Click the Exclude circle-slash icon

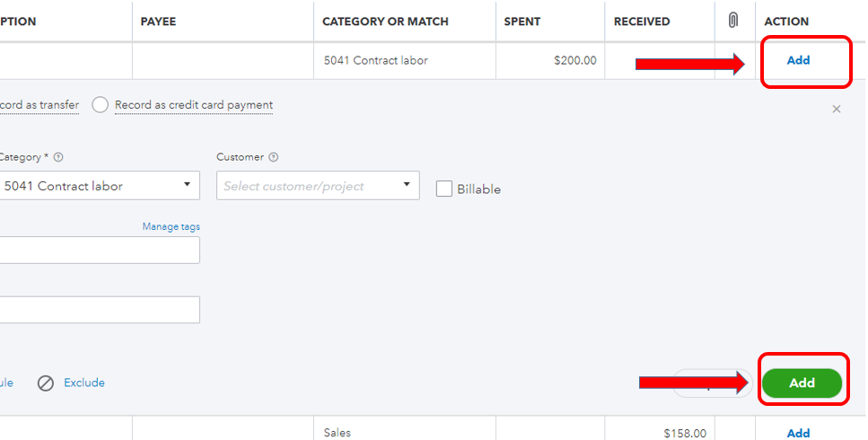pyautogui.click(x=46, y=383)
